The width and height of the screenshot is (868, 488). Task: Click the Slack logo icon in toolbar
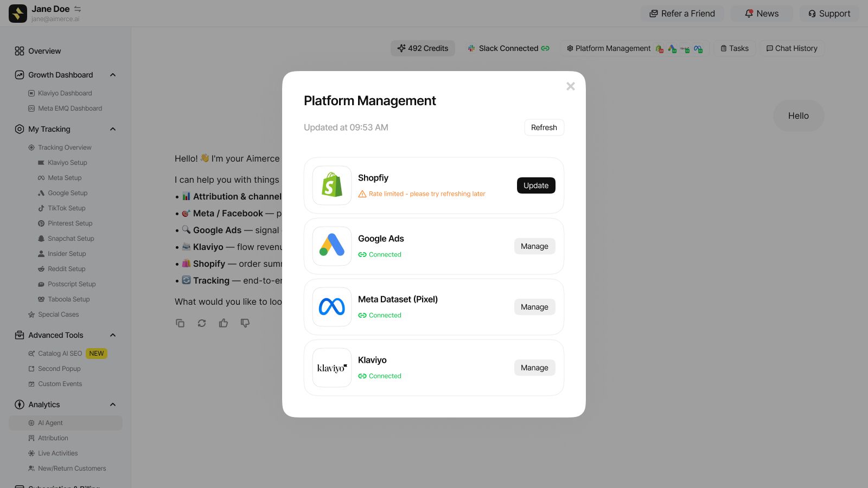pos(471,48)
